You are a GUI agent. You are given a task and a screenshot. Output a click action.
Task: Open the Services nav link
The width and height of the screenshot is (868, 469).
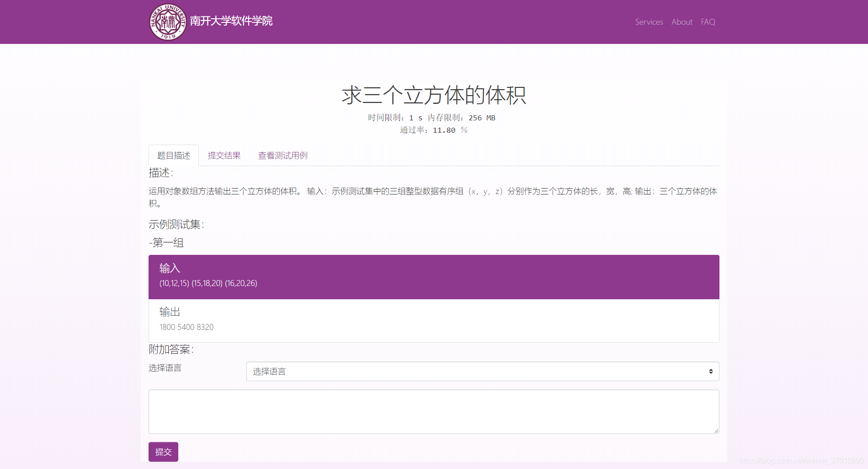pyautogui.click(x=649, y=22)
